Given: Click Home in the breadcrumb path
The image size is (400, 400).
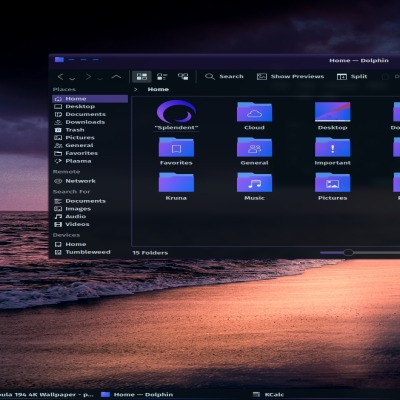Looking at the screenshot, I should click(158, 89).
